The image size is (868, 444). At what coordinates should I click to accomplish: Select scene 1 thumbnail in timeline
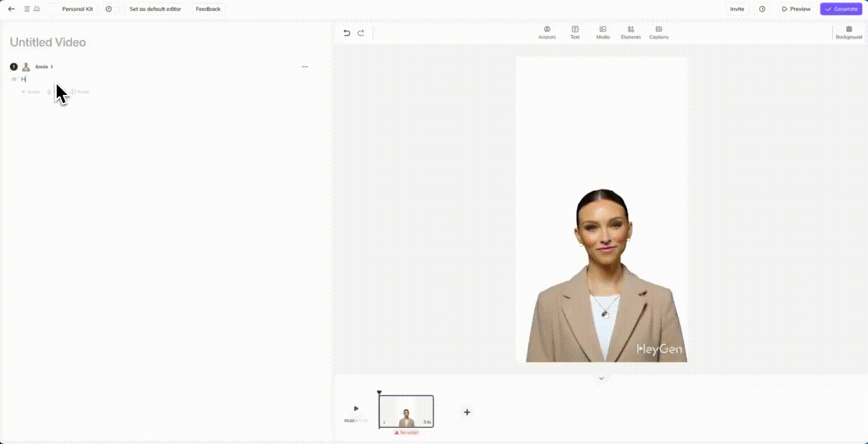tap(406, 411)
